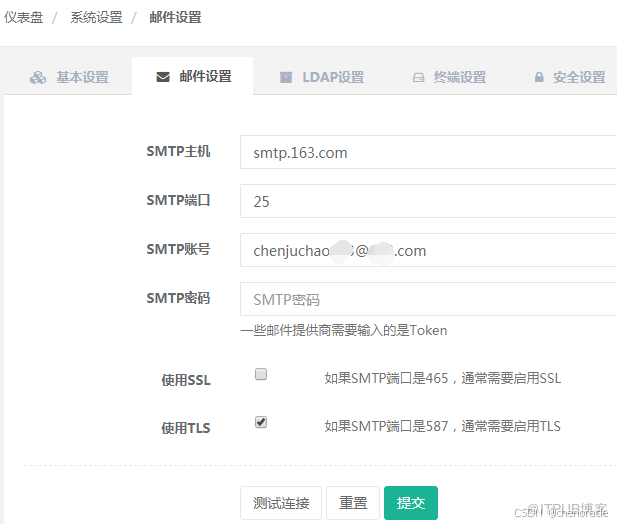Uncheck the 使用TLS checkbox

(261, 422)
